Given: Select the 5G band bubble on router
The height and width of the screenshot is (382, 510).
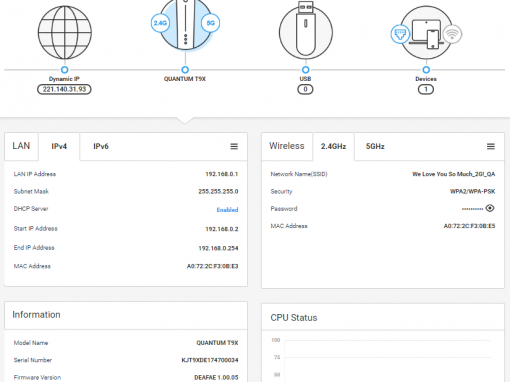Looking at the screenshot, I should click(x=210, y=23).
